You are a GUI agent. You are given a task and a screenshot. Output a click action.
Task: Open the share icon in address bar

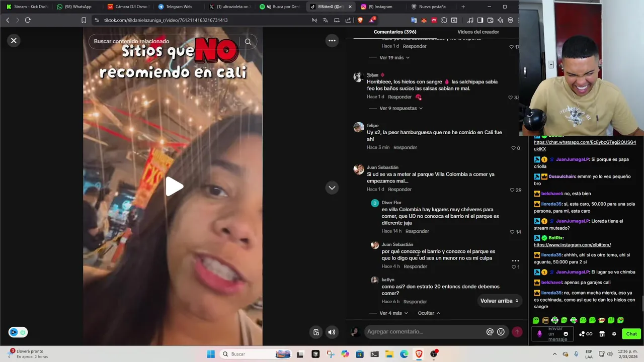tap(348, 20)
